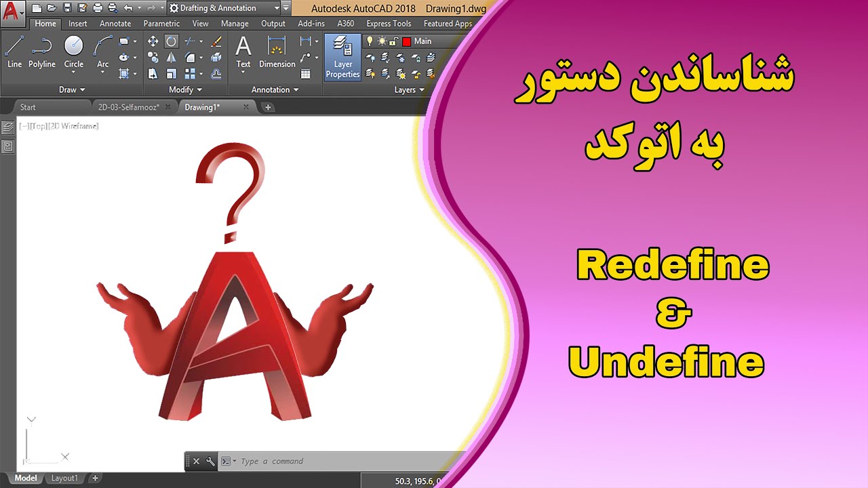Viewport: 868px width, 488px height.
Task: Open the Parametric ribbon tab
Action: (161, 23)
